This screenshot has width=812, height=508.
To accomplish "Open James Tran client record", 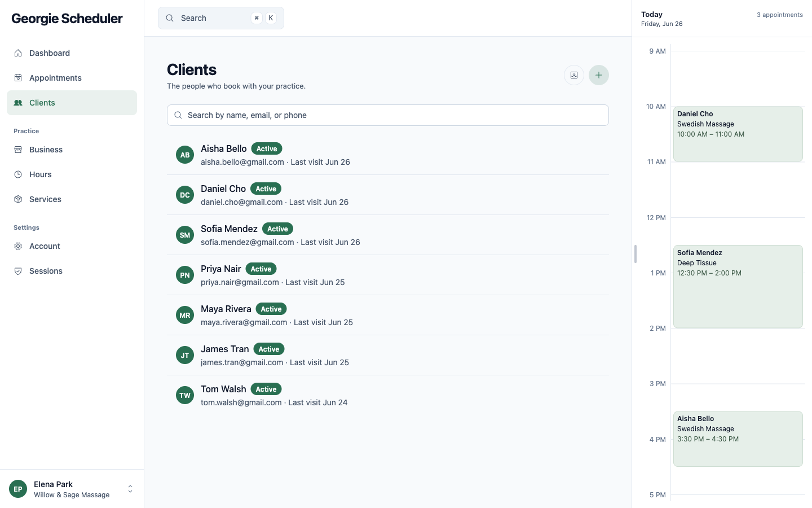I will pos(388,355).
